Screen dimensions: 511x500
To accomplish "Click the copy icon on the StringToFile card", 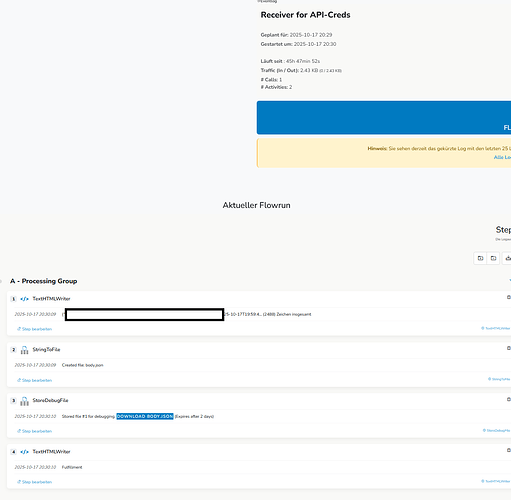I will pos(509,348).
